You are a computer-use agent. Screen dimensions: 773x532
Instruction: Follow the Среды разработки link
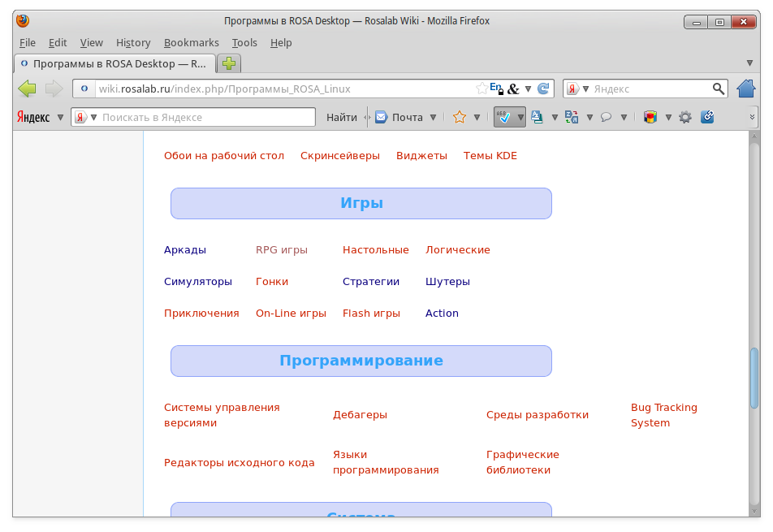click(537, 415)
